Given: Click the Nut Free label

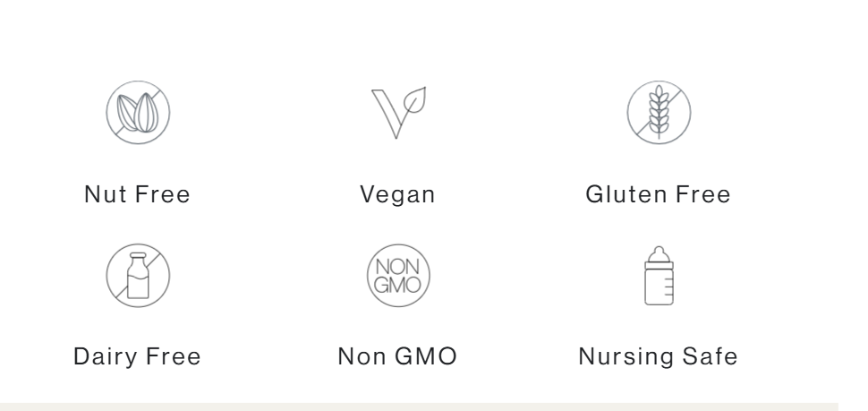Looking at the screenshot, I should (137, 194).
